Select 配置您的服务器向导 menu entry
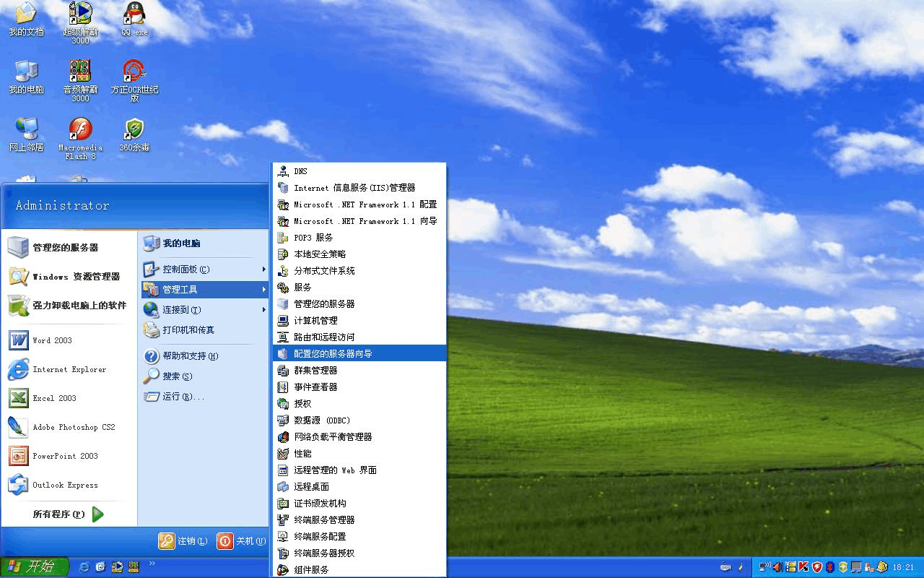This screenshot has width=924, height=578. 333,354
